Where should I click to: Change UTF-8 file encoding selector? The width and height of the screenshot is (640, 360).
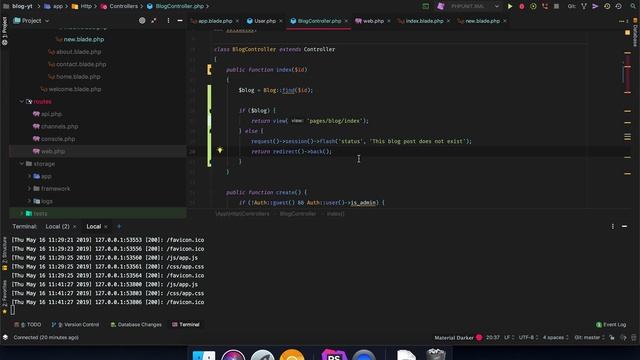(x=529, y=338)
